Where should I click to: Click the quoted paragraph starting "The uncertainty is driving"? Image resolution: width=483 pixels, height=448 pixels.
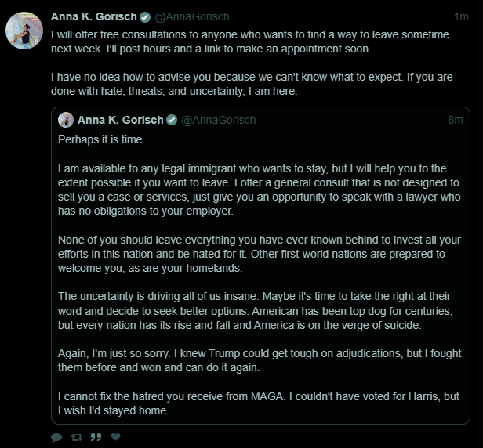pos(259,311)
